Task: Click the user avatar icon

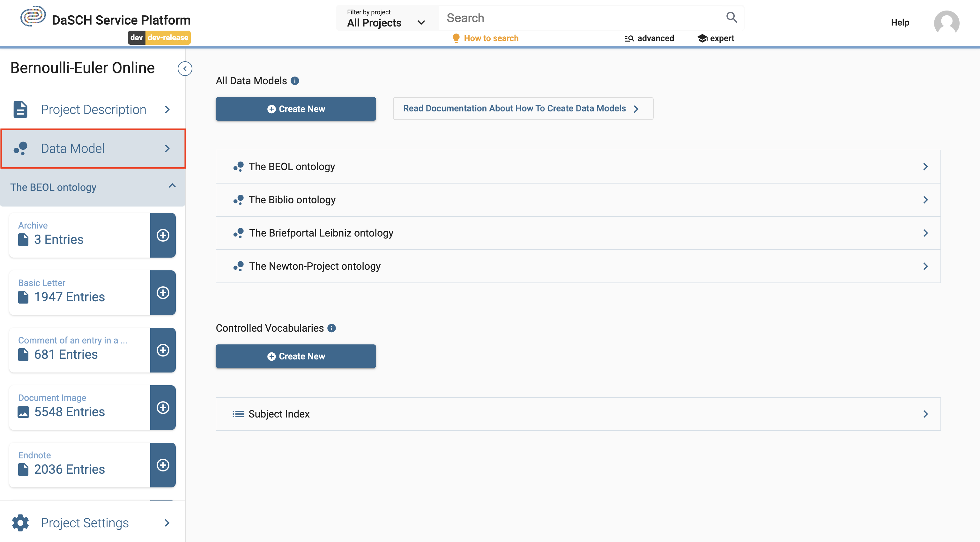Action: click(946, 23)
